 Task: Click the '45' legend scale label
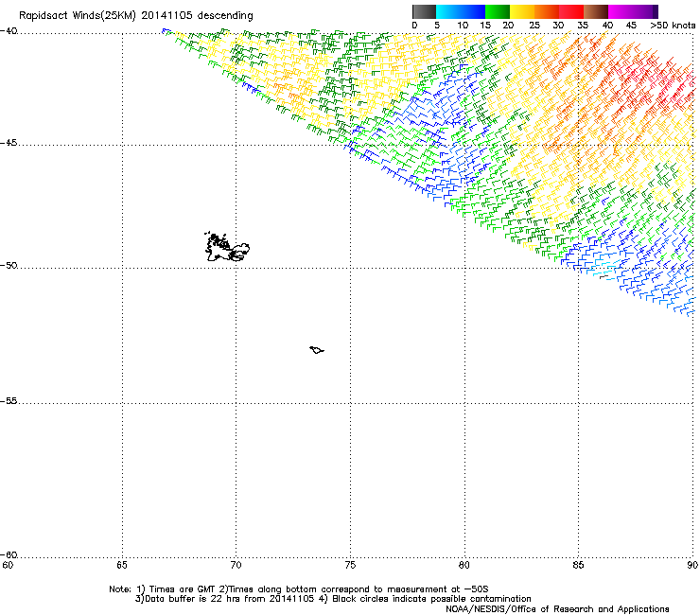631,26
